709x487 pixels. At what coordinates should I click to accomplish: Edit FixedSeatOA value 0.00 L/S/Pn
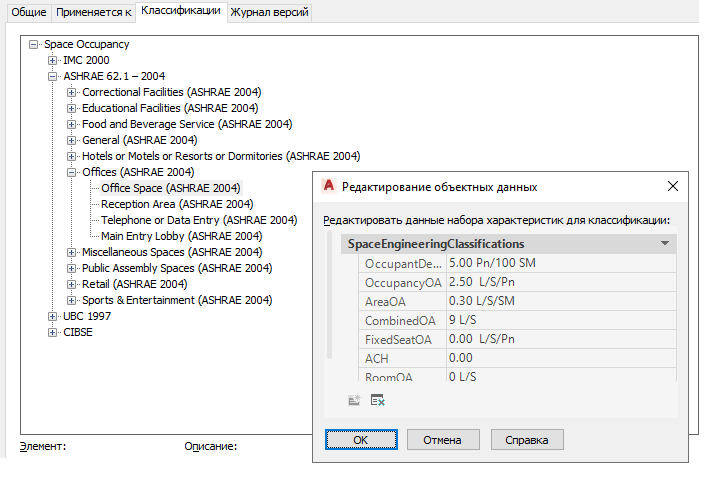point(561,339)
